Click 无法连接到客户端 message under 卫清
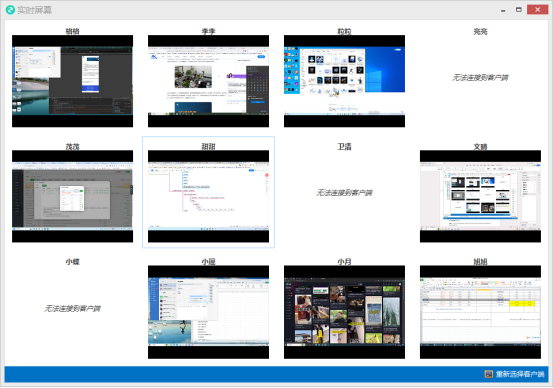 pyautogui.click(x=344, y=193)
